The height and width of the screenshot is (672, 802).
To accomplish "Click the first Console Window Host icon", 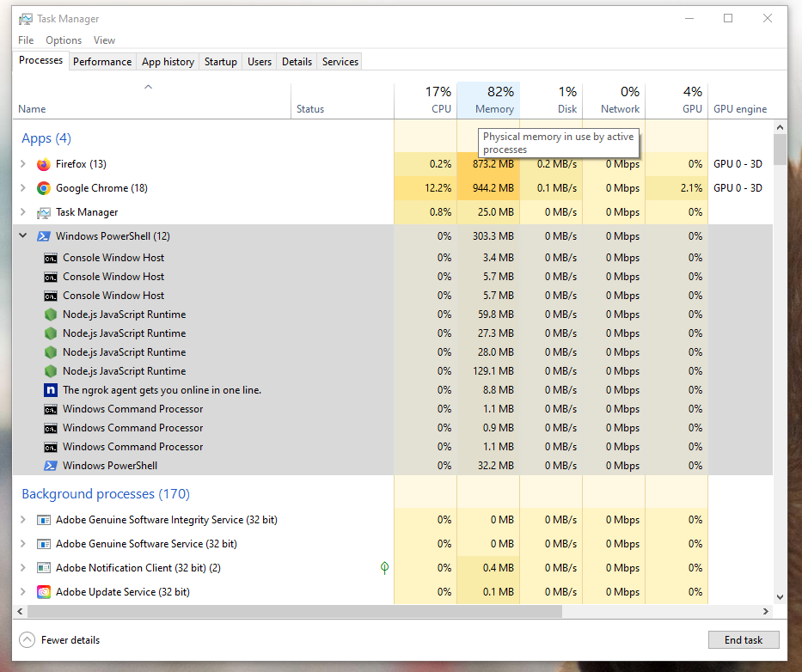I will (x=50, y=257).
